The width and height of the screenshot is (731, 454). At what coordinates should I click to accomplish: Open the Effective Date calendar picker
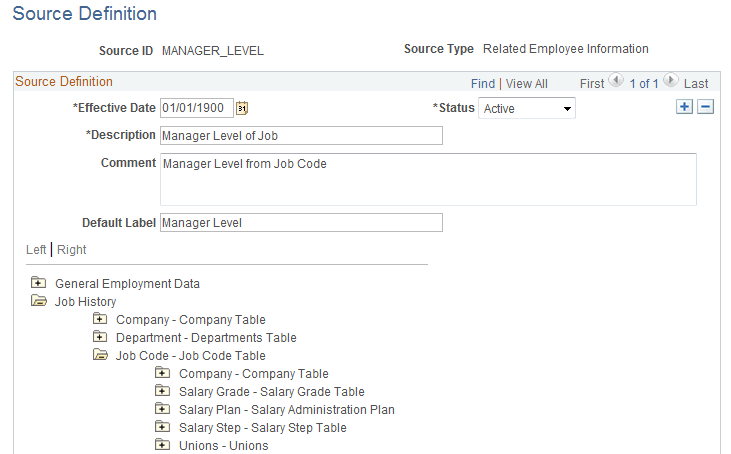tap(241, 108)
